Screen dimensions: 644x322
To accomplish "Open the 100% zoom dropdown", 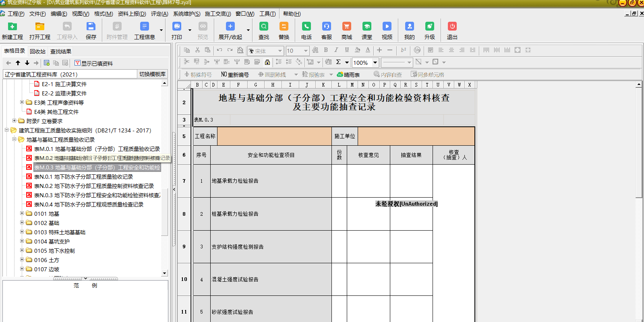I will (x=375, y=62).
